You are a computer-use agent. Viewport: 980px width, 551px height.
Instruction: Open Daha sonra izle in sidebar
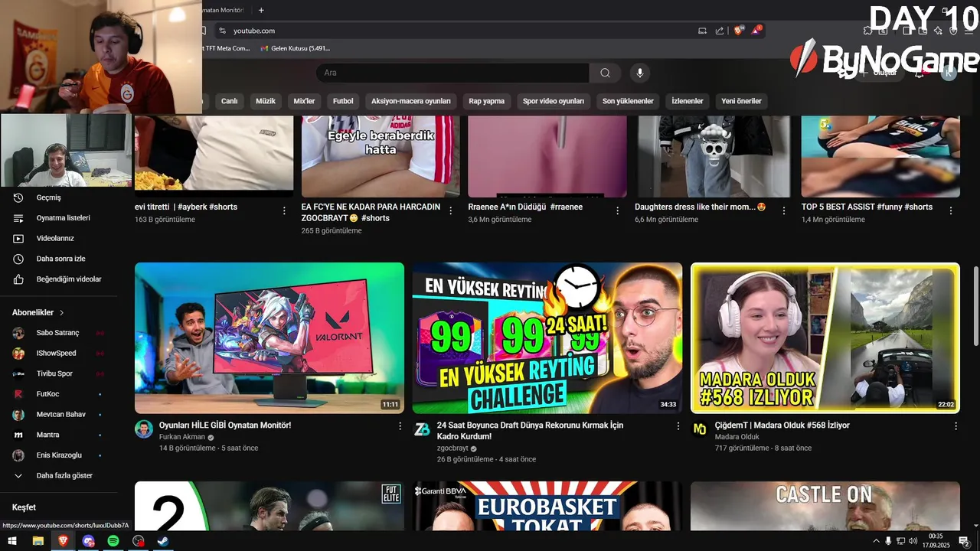coord(59,259)
